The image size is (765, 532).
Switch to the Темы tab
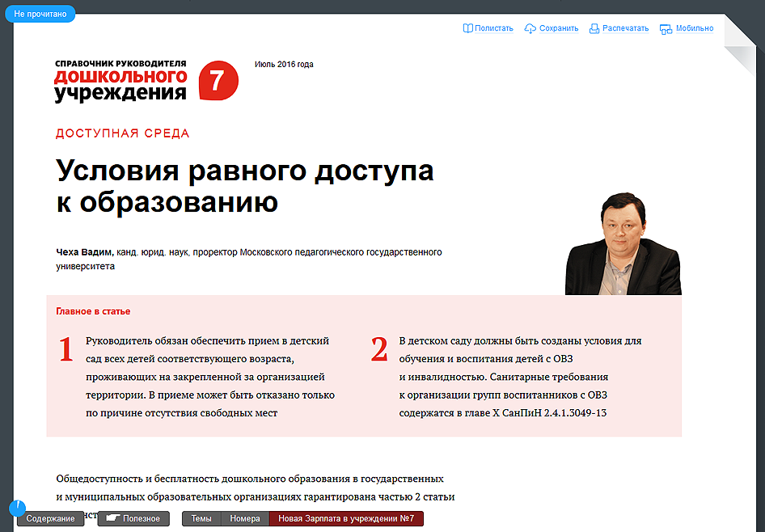[x=201, y=518]
